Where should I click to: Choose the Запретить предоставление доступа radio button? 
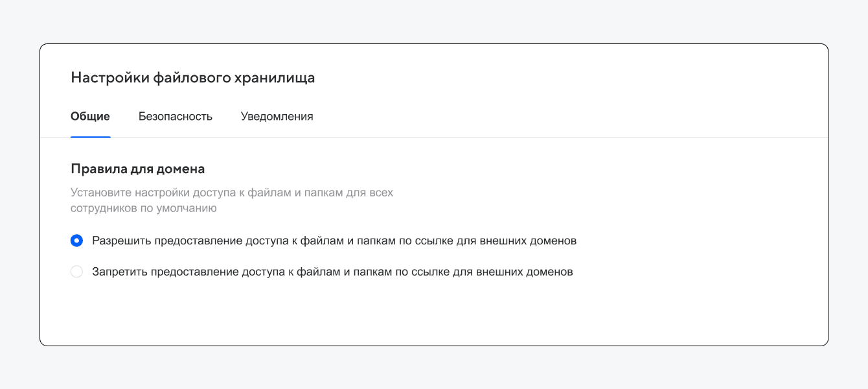tap(76, 272)
